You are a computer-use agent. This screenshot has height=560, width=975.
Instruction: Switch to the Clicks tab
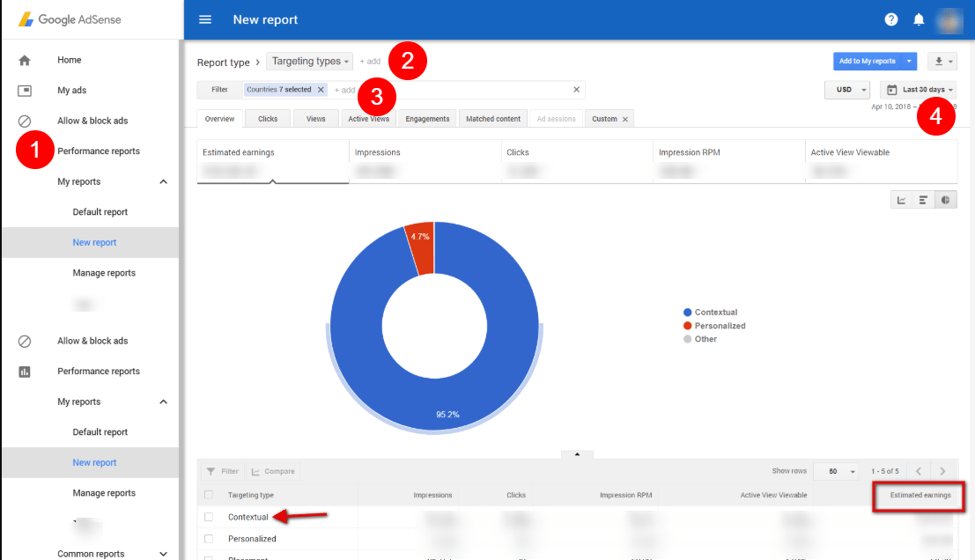(x=268, y=119)
